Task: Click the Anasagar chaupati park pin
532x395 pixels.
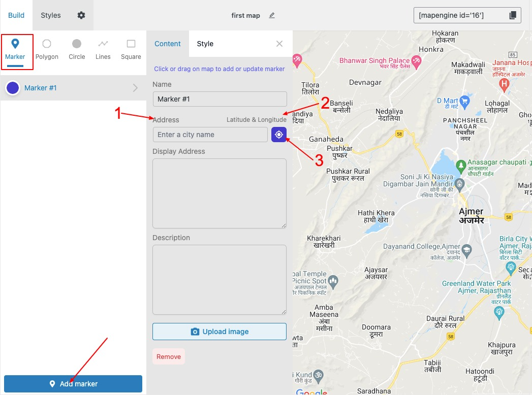Action: click(x=461, y=166)
